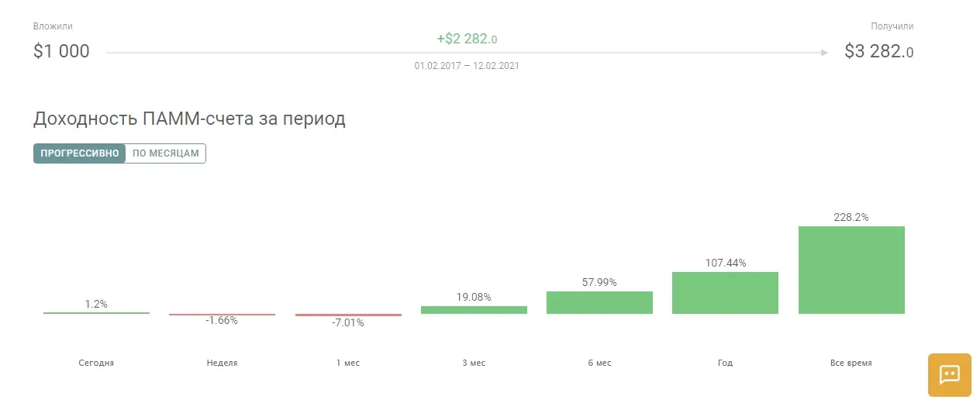
Task: Click the Все время axis label
Action: (x=851, y=363)
